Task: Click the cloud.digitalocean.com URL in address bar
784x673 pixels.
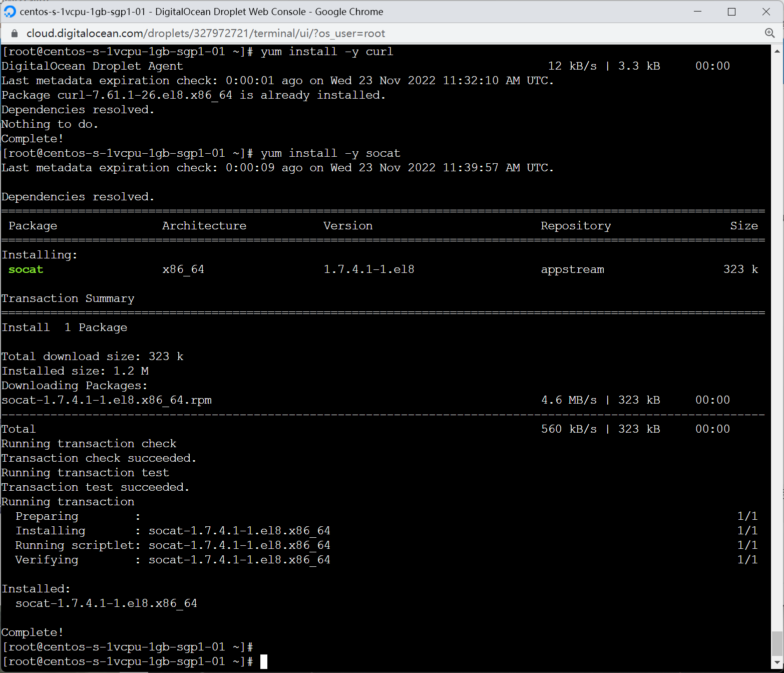Action: tap(205, 34)
